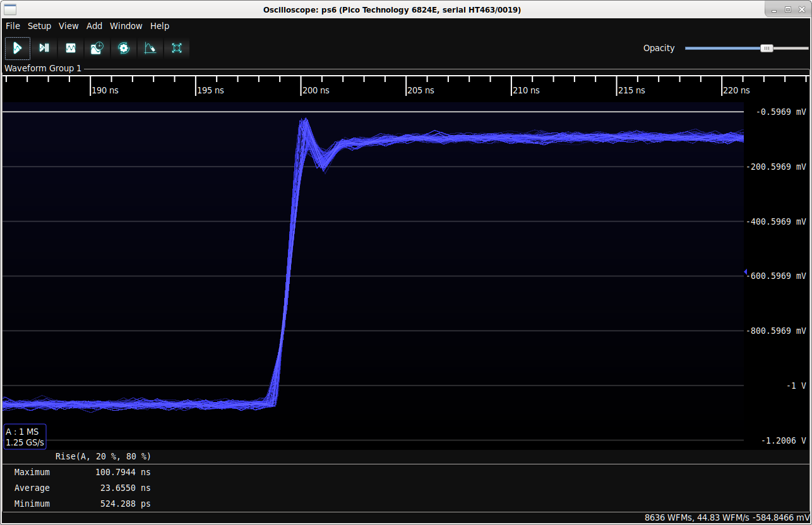Toggle fullscreen with the expand icon

177,48
